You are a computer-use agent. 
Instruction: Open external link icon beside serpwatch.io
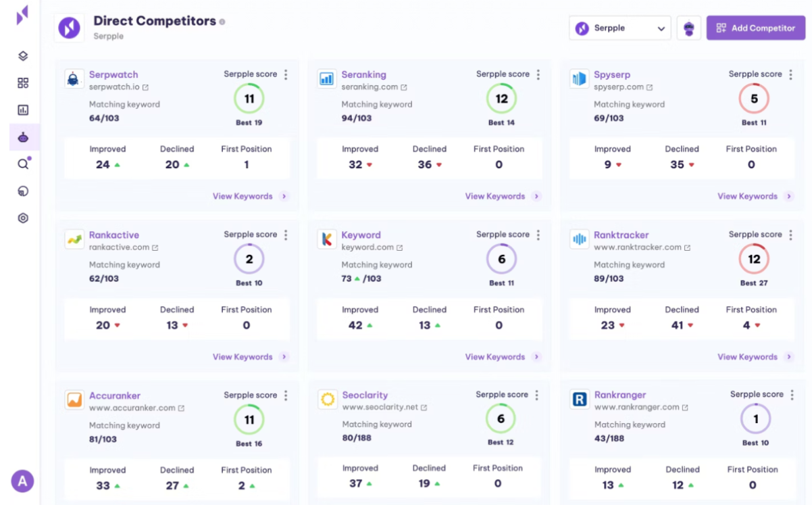(145, 87)
